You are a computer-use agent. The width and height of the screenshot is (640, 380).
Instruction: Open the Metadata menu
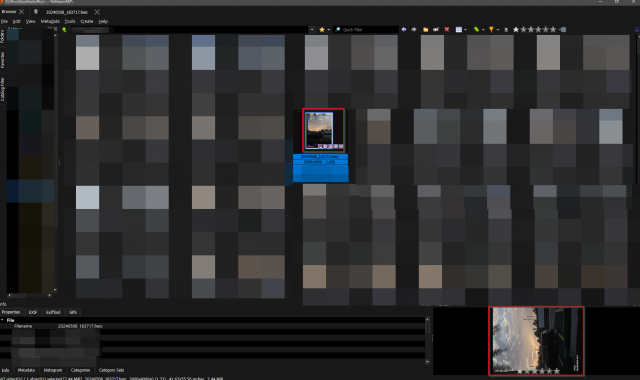coord(50,21)
